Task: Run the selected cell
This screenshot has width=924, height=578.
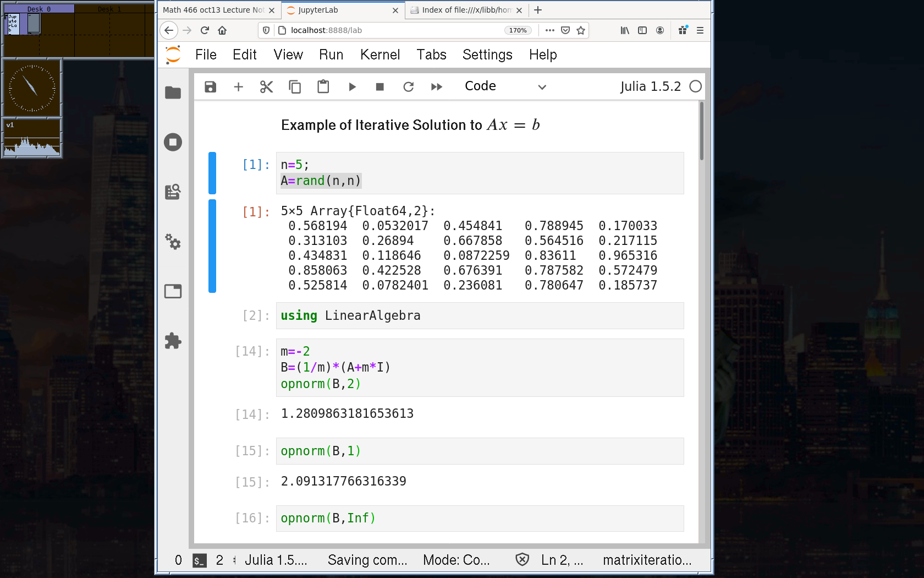Action: 352,87
